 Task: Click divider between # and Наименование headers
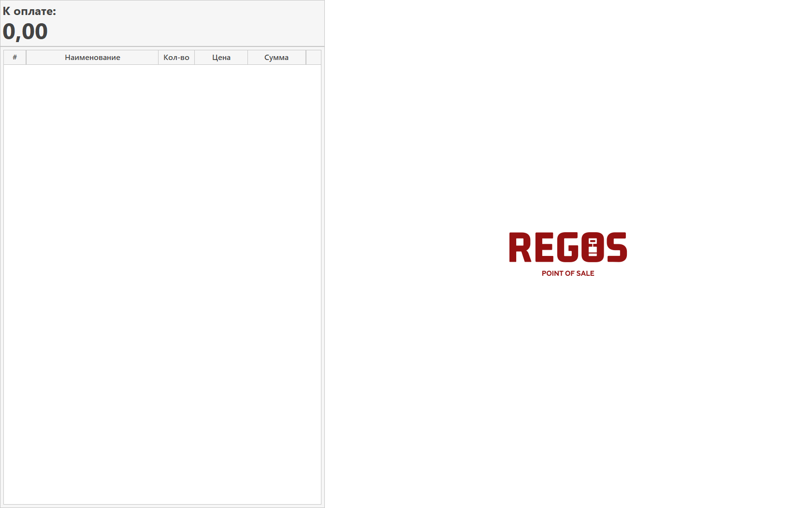click(x=26, y=58)
